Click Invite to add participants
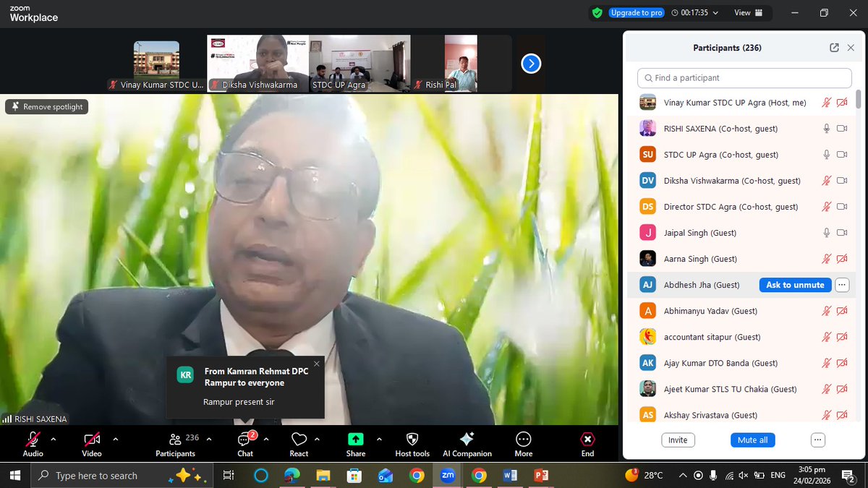868x488 pixels. (678, 440)
